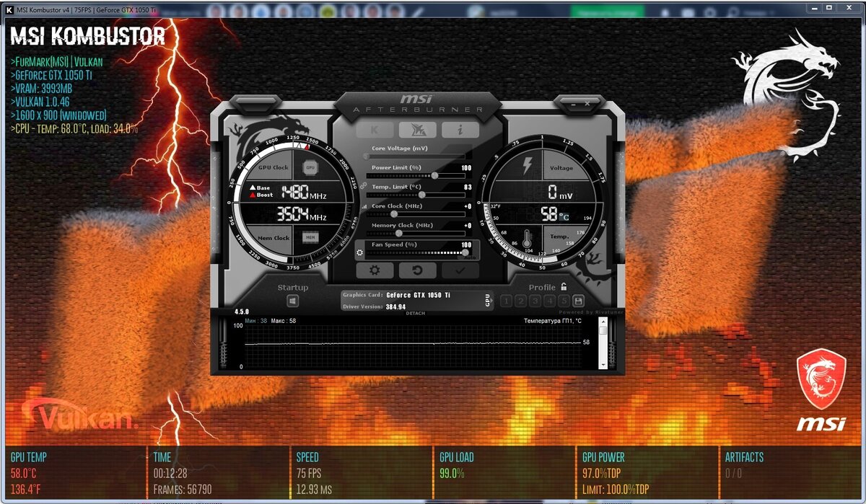
Task: Click the MEM chip icon on clock gauge
Action: (310, 236)
